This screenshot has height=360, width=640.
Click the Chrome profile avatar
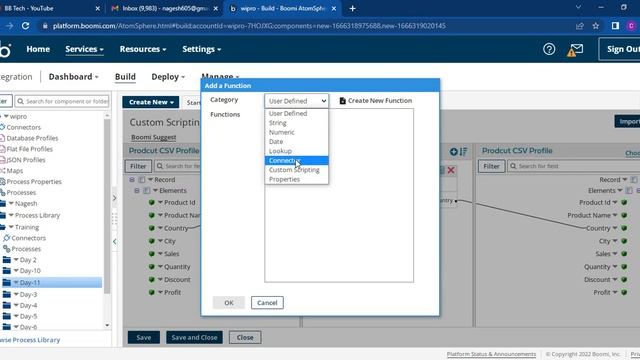[631, 26]
